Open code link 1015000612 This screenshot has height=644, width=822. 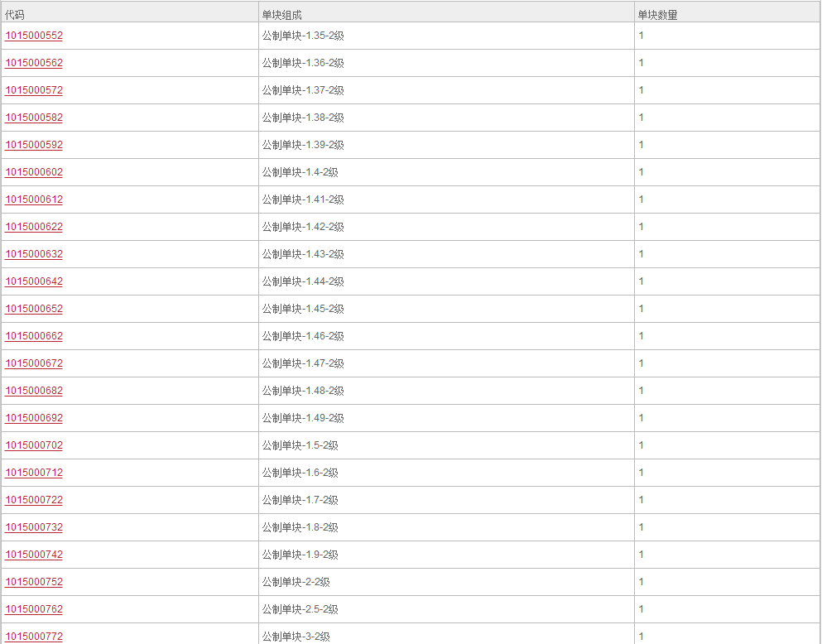click(x=34, y=199)
